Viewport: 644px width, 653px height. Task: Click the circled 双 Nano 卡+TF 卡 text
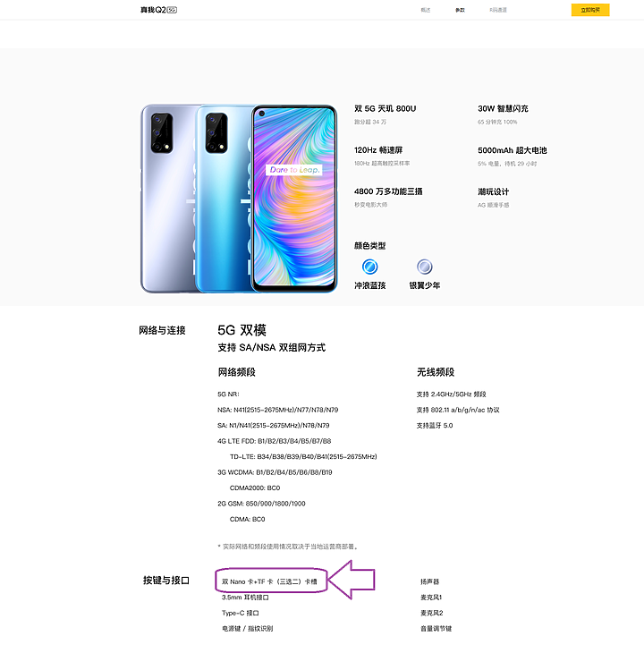pyautogui.click(x=269, y=581)
